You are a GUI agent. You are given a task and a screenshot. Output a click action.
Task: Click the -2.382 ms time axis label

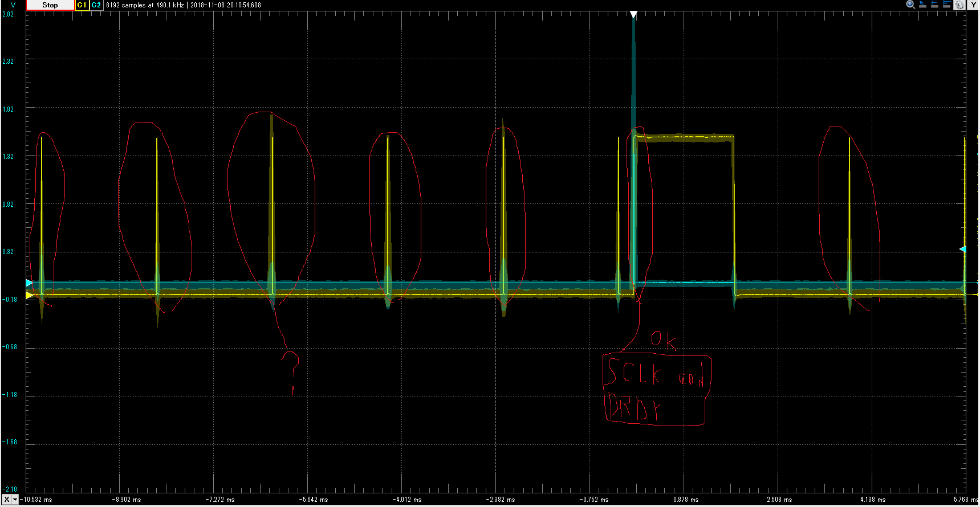point(501,500)
